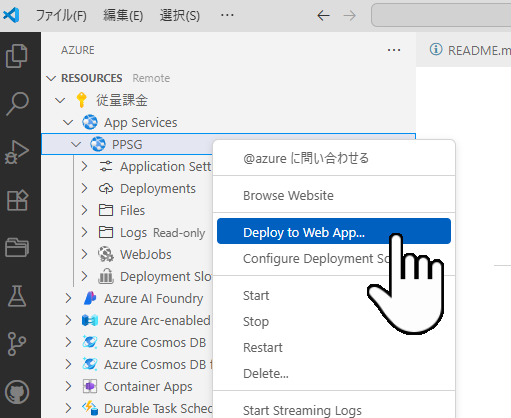Open the folders icon in activity bar
Viewport: 511px width, 418px height.
point(17,247)
